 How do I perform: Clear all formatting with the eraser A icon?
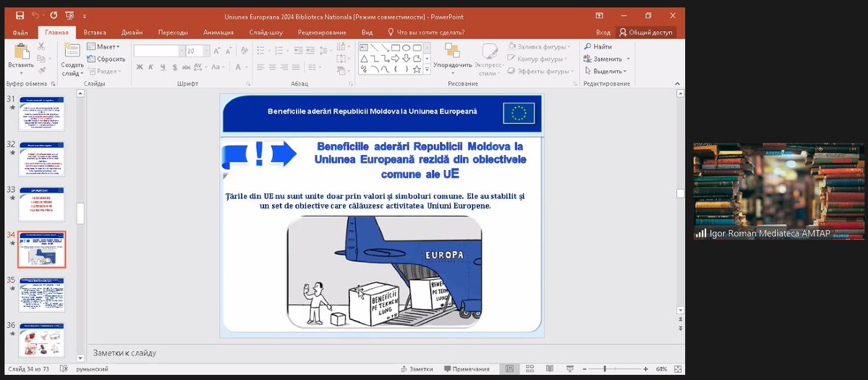click(x=244, y=51)
